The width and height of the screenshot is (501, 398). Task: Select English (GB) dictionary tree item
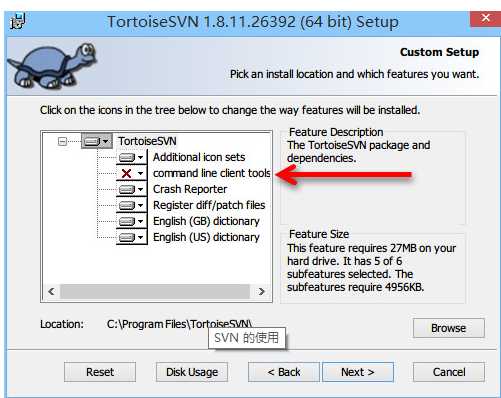(206, 221)
